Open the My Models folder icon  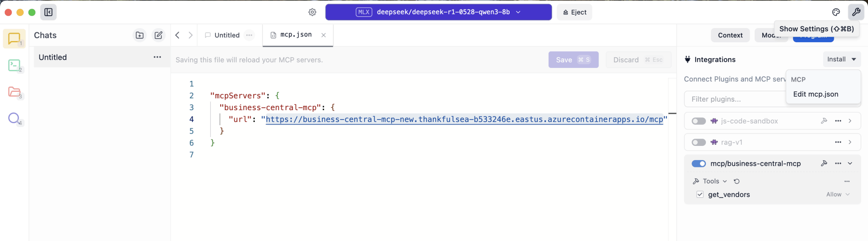[x=15, y=92]
